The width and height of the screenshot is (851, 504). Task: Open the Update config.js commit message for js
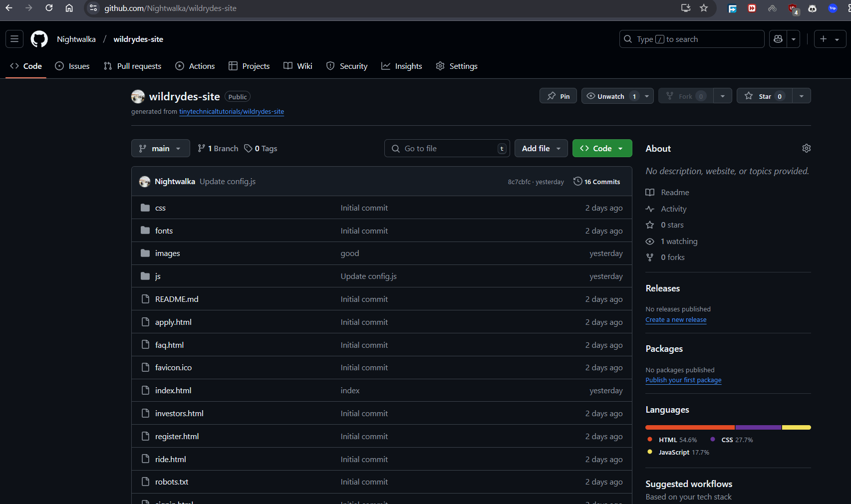[x=368, y=276]
